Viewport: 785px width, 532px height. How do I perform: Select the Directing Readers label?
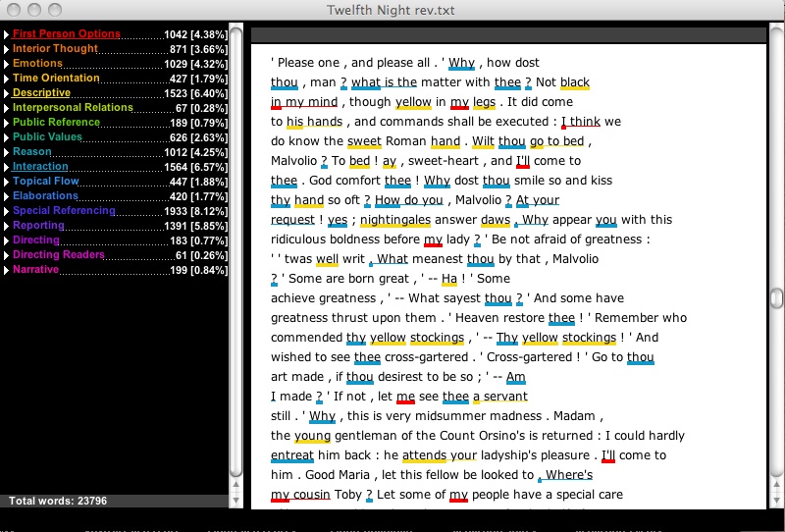click(59, 254)
